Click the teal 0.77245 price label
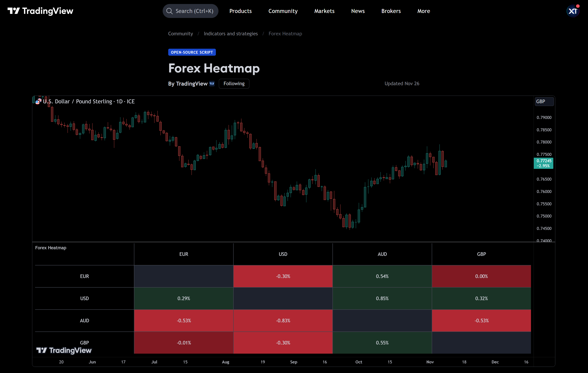The image size is (588, 373). click(x=543, y=163)
